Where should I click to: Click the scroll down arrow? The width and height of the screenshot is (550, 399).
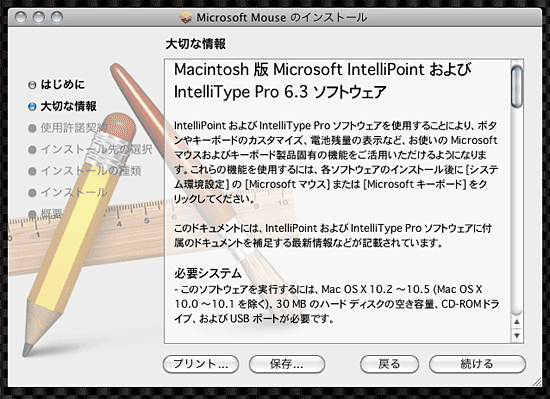pyautogui.click(x=517, y=336)
